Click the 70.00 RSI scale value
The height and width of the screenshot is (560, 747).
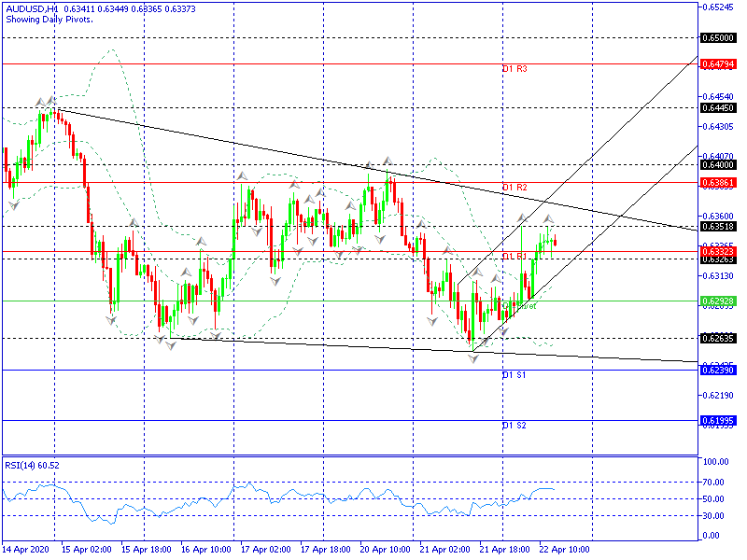(x=715, y=483)
